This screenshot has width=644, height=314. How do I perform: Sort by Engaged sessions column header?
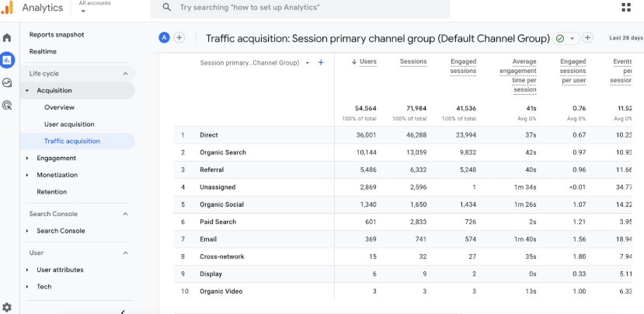pyautogui.click(x=463, y=66)
